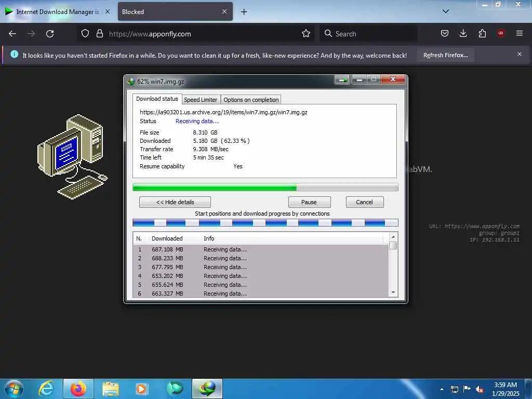Click the Receiving data status text
Viewport: 532px width, 399px height.
197,121
